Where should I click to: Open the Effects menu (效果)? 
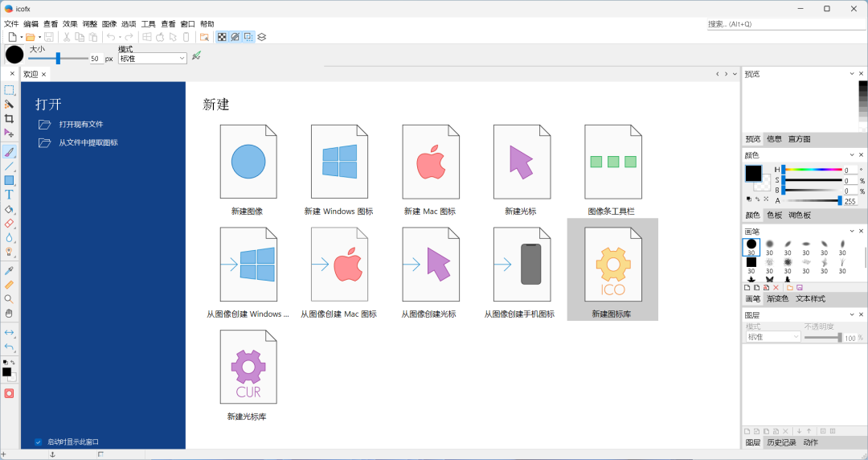(70, 24)
